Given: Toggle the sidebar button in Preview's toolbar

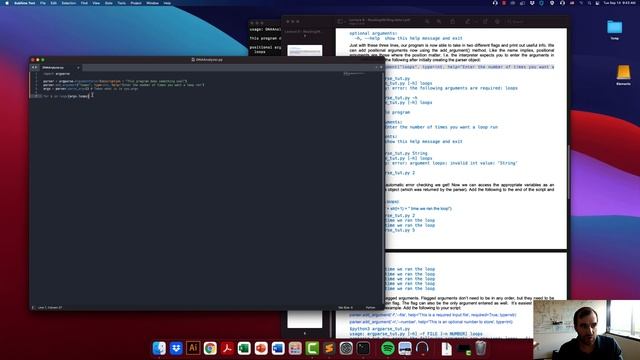Looking at the screenshot, I should click(x=341, y=21).
